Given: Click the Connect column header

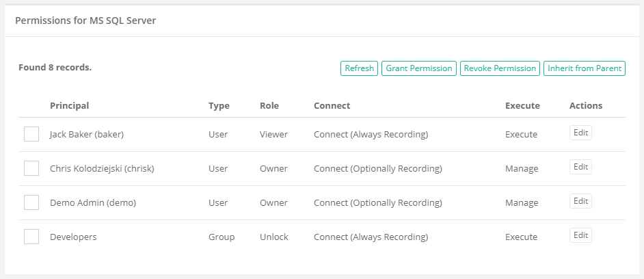Looking at the screenshot, I should tap(332, 106).
